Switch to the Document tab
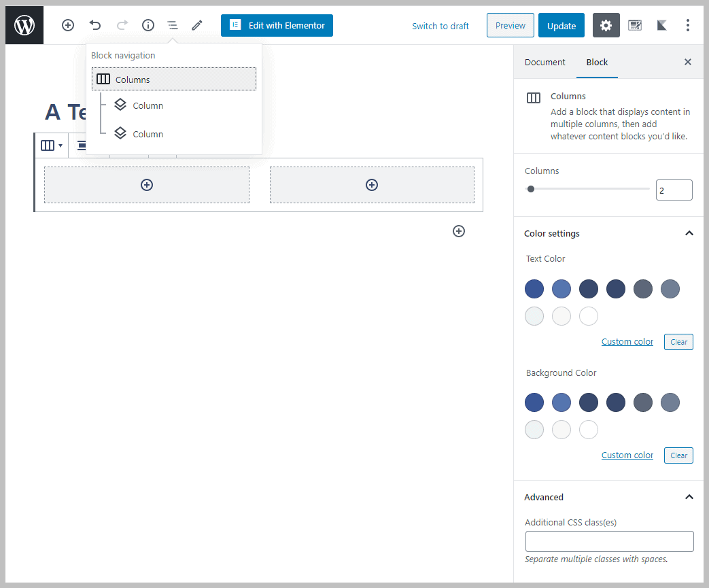709x588 pixels. pyautogui.click(x=544, y=63)
